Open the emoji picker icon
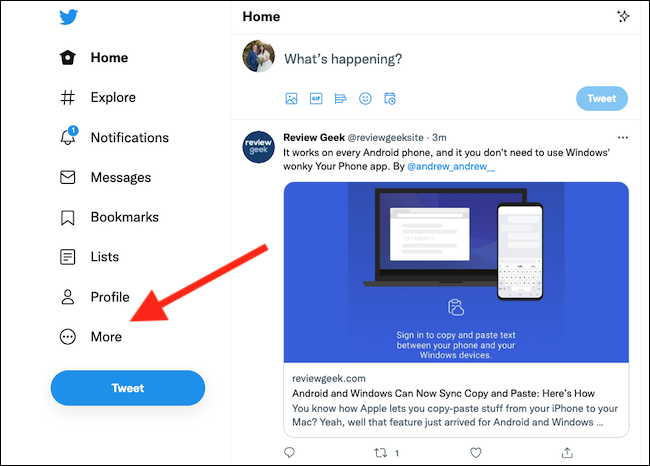The height and width of the screenshot is (466, 650). pos(365,99)
